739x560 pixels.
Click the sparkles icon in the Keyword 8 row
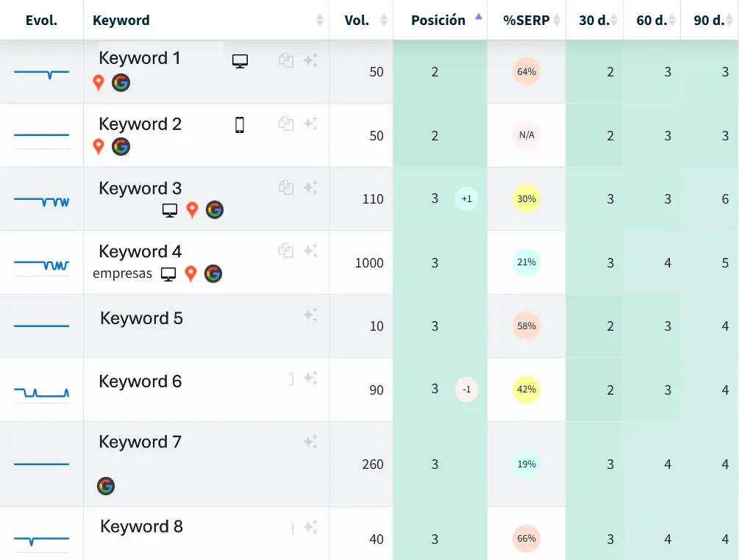click(310, 525)
